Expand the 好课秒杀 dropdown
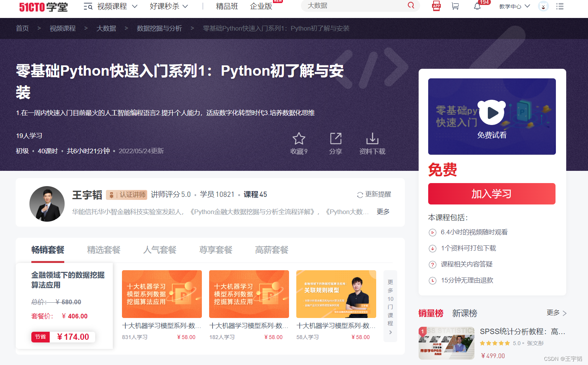Viewport: 588px width, 365px height. [x=169, y=6]
